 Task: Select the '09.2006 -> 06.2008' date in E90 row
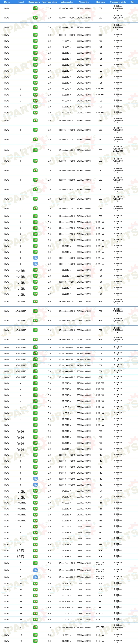(67, 171)
